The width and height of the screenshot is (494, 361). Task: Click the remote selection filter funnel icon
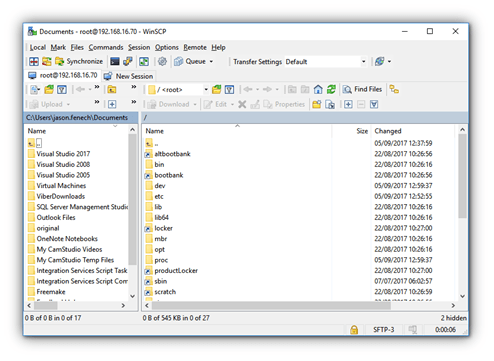pyautogui.click(x=374, y=104)
